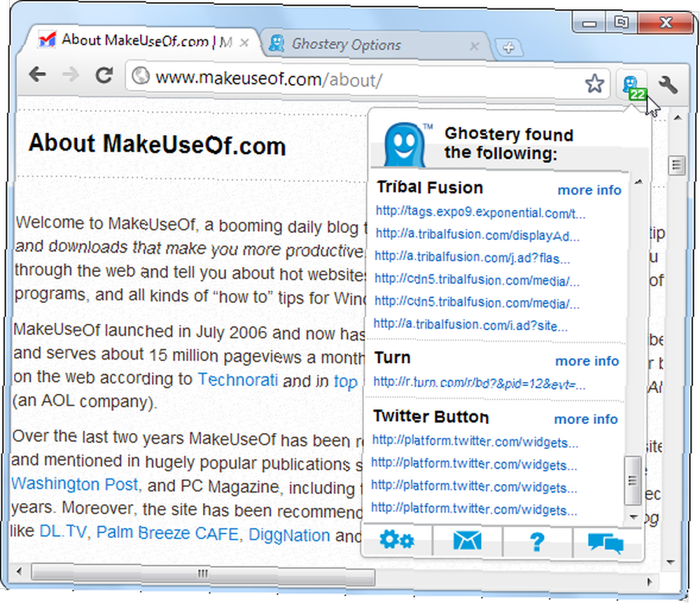700x603 pixels.
Task: Close the Ghostery Options tab
Action: (475, 46)
